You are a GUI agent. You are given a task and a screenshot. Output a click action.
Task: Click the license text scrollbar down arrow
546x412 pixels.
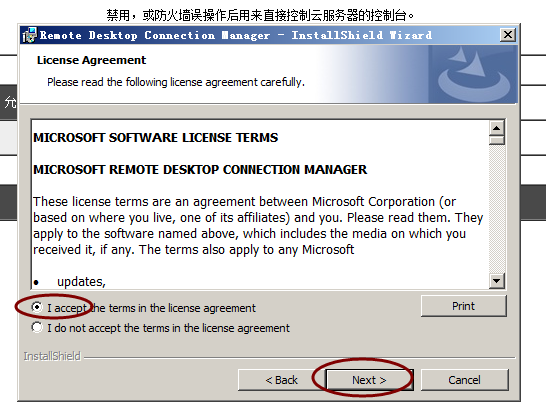pos(497,281)
